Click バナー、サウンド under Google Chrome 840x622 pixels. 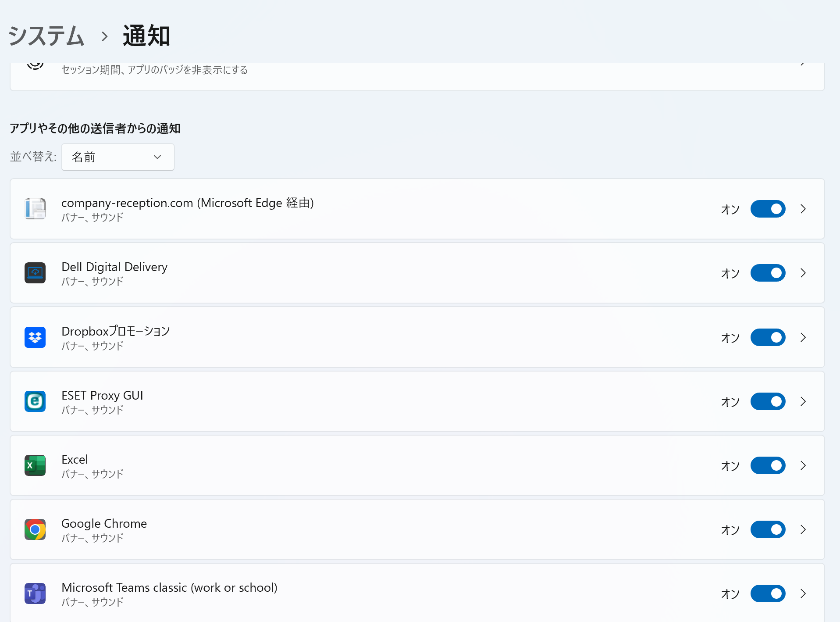pos(93,538)
